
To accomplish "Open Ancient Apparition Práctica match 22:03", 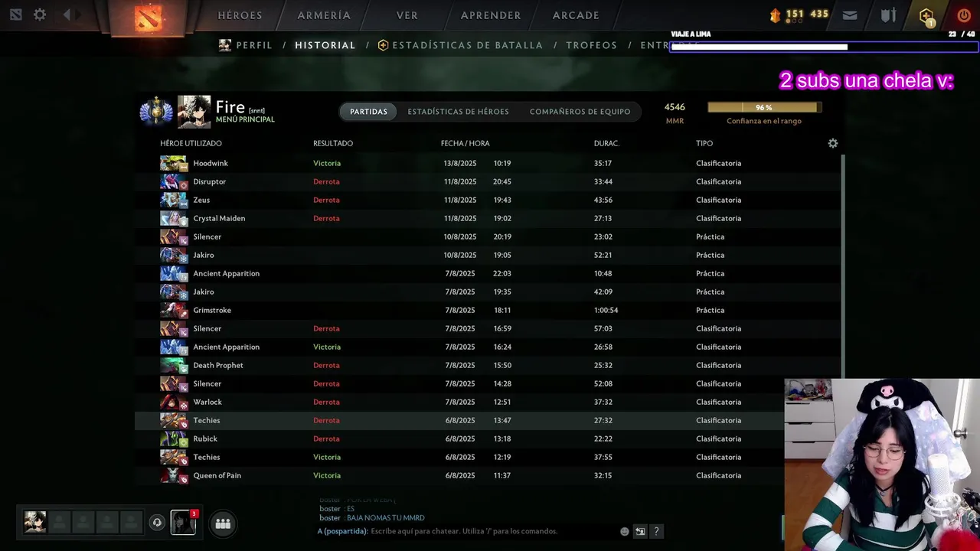I will [487, 273].
